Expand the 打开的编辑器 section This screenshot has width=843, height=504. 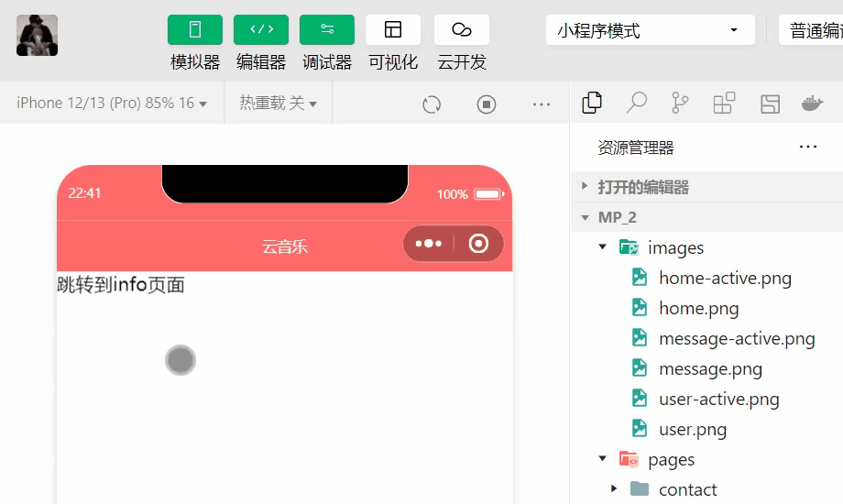707,187
